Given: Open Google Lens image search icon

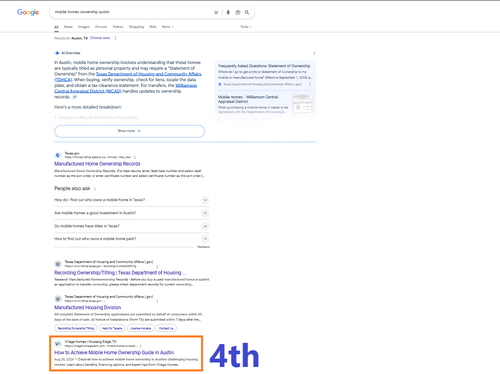Looking at the screenshot, I should [x=238, y=12].
